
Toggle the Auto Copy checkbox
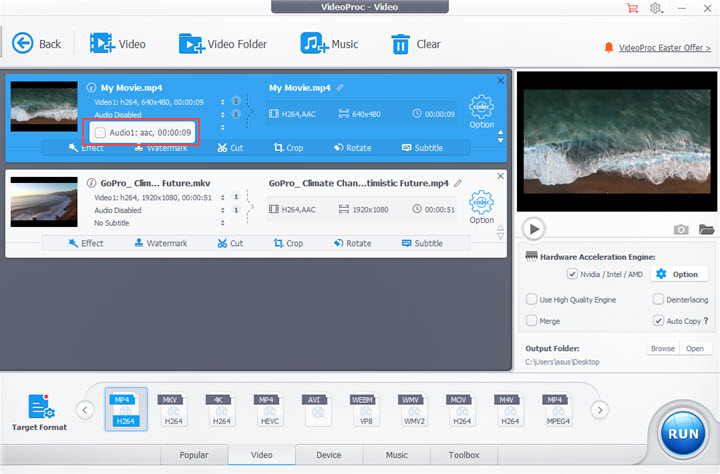(x=658, y=321)
